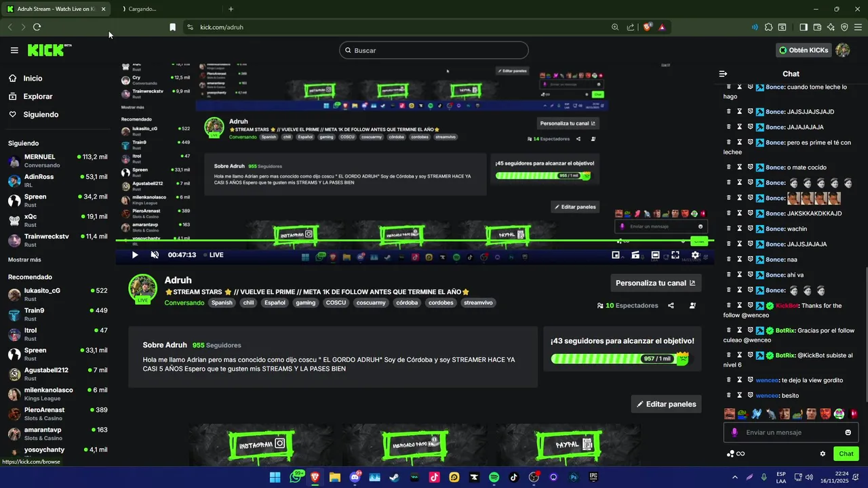Click the Adruh channel avatar

point(143,289)
